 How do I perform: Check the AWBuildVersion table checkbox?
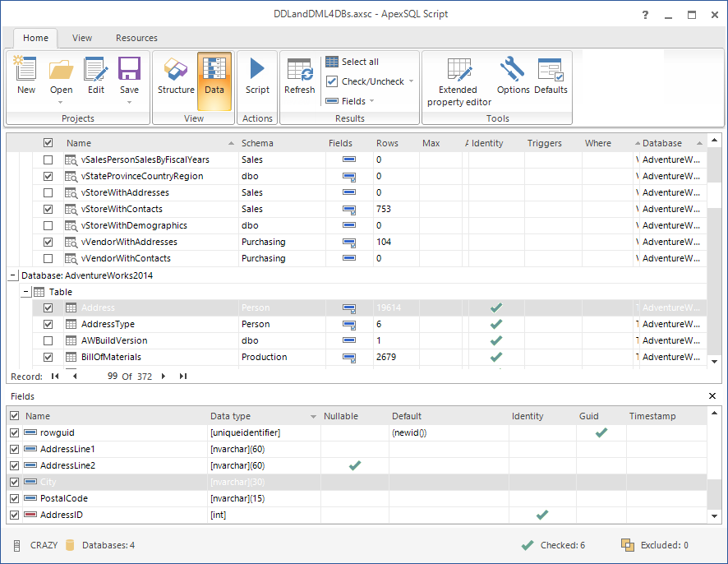48,340
